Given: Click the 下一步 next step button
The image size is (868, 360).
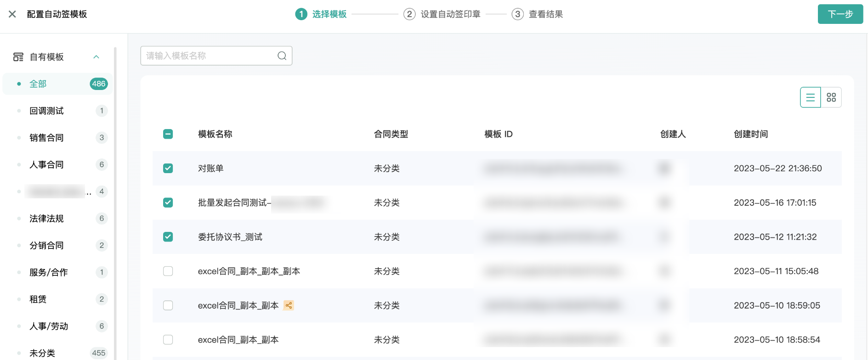Looking at the screenshot, I should click(840, 14).
